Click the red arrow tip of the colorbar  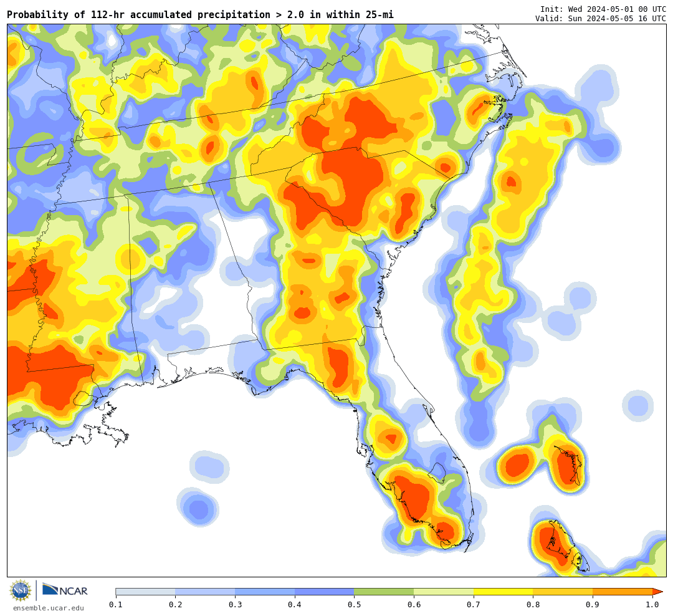point(657,592)
